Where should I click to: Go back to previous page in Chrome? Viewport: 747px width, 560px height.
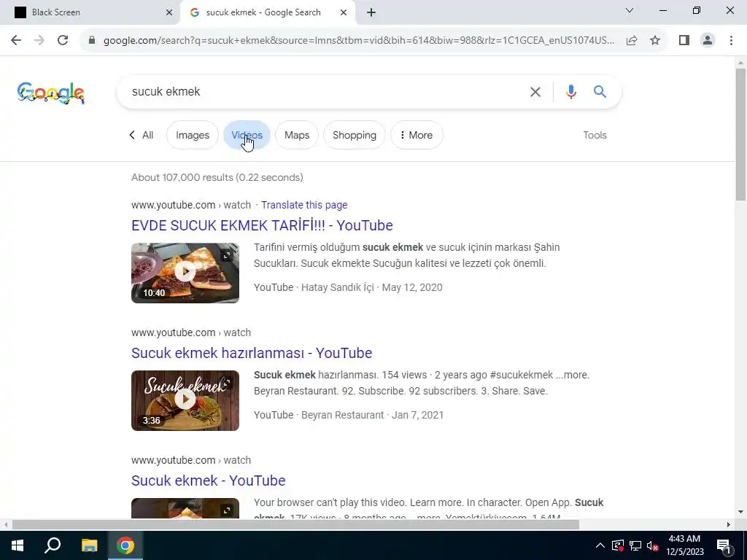[x=16, y=40]
